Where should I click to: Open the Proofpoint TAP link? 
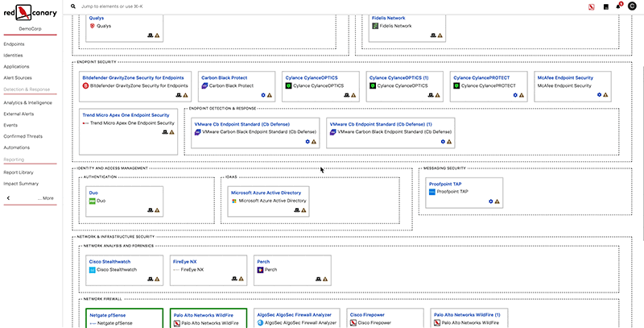[x=445, y=184]
